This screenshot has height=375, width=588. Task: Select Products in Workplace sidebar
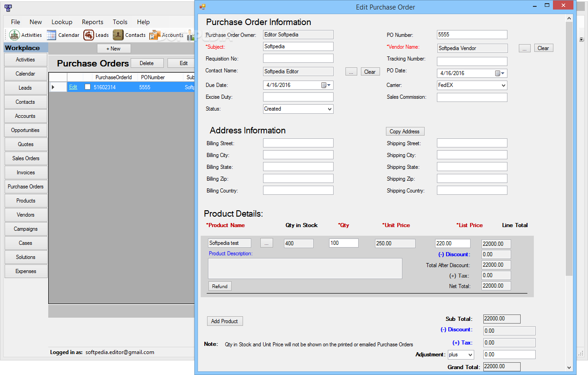click(25, 201)
